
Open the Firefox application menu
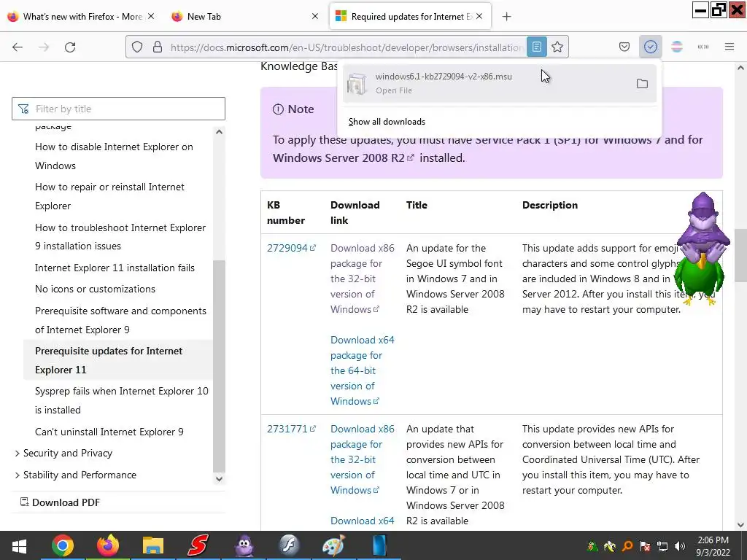[729, 47]
